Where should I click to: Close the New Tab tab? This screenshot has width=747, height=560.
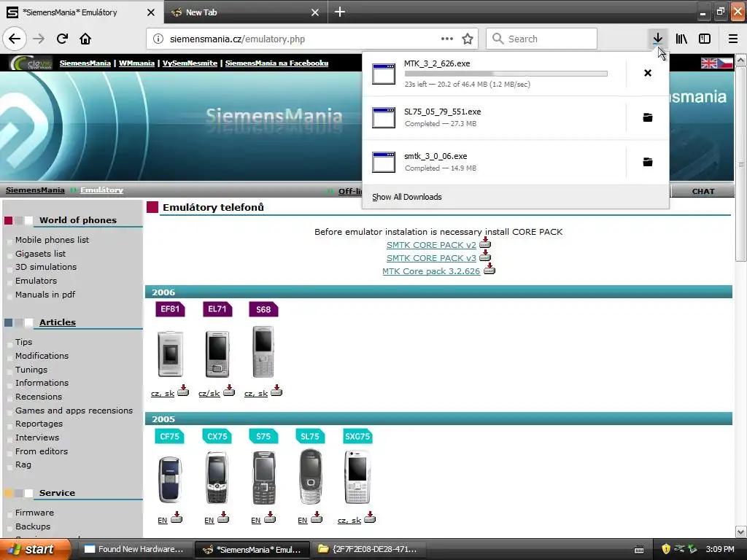pyautogui.click(x=315, y=12)
